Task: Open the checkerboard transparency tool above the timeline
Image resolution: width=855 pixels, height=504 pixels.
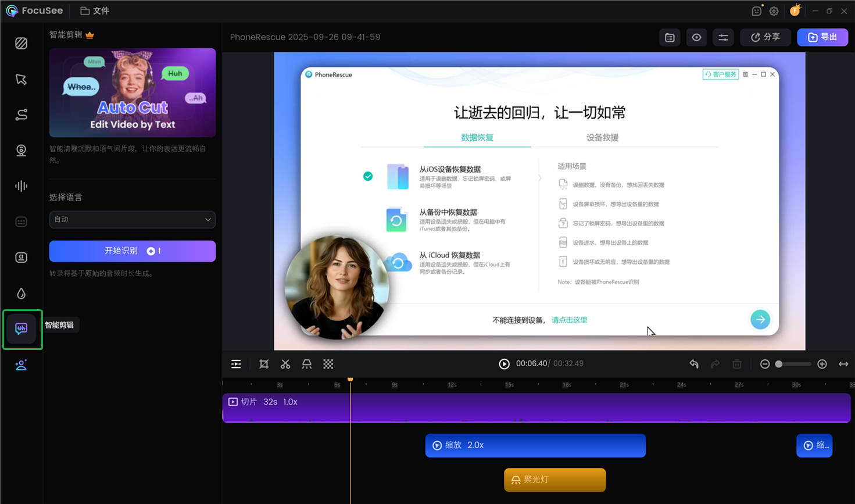Action: coord(328,364)
